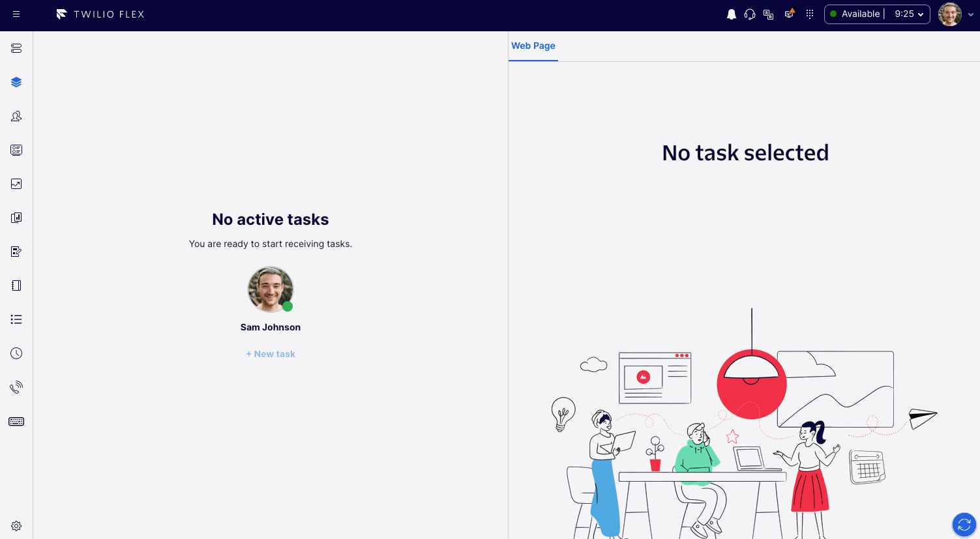
Task: Expand the user profile menu chevron
Action: coord(971,15)
